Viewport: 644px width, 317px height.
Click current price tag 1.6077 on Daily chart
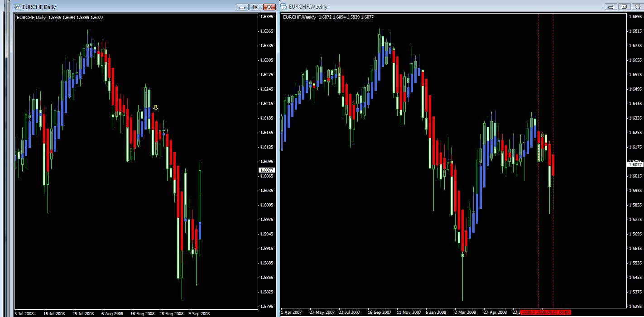pos(266,170)
